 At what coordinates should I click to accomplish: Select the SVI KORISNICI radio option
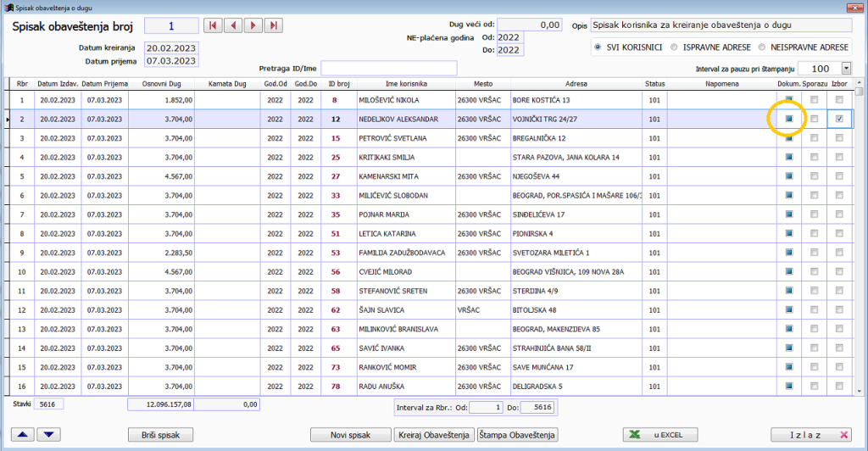pyautogui.click(x=600, y=47)
